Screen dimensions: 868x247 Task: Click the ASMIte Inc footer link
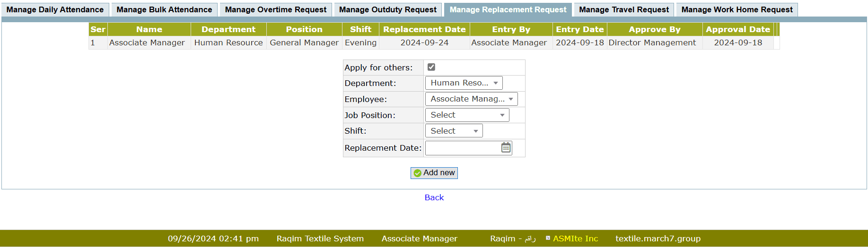(575, 238)
